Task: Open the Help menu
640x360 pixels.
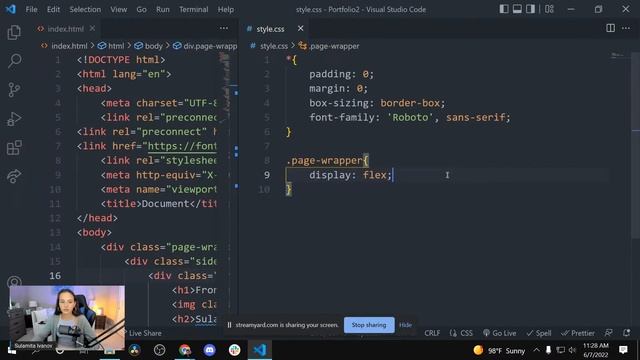Action: pos(226,9)
